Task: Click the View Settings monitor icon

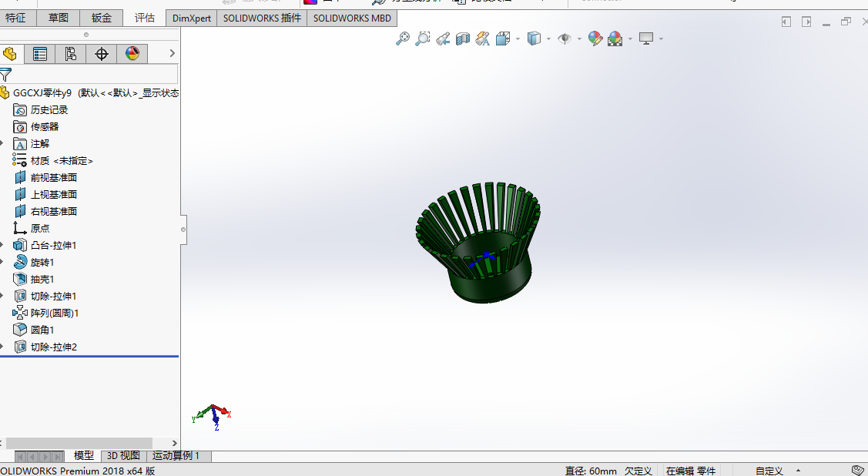Action: pos(646,39)
